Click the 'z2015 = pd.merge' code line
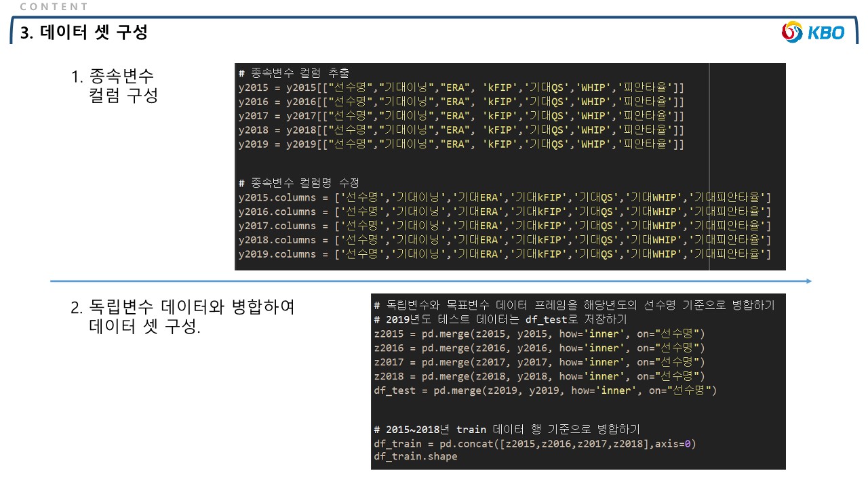868x488 pixels. tap(539, 333)
